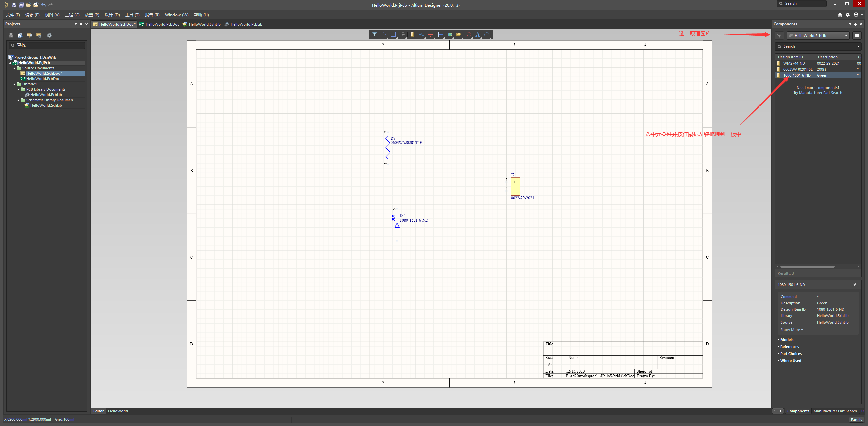This screenshot has width=868, height=426.
Task: Expand the Models section
Action: (x=787, y=340)
